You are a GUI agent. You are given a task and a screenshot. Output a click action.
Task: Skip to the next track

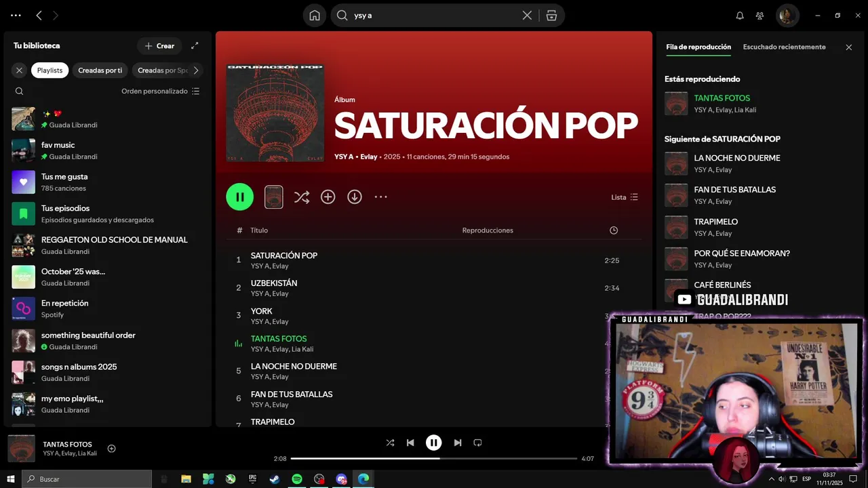[x=458, y=443]
